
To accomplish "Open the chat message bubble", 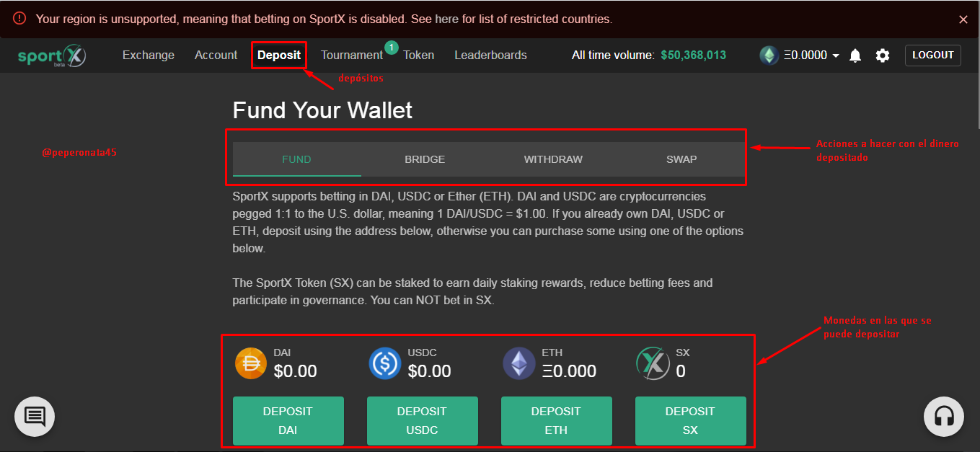I will pos(35,416).
